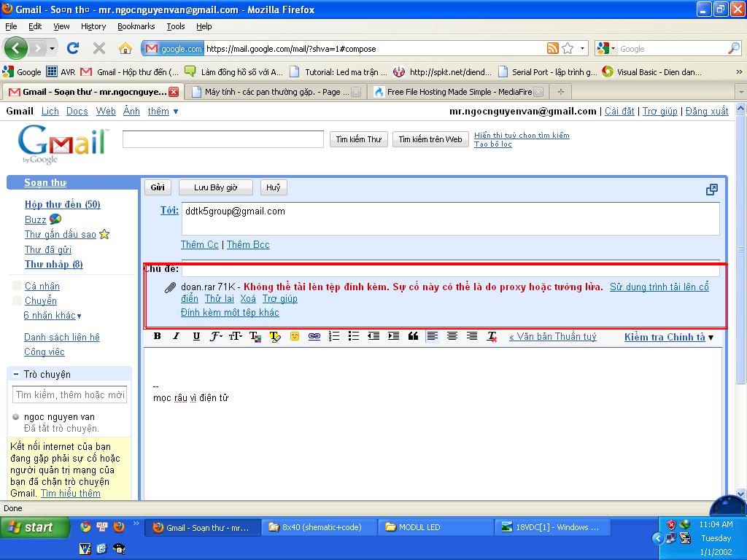Click the chat search box
This screenshot has height=560, width=747.
(x=69, y=394)
